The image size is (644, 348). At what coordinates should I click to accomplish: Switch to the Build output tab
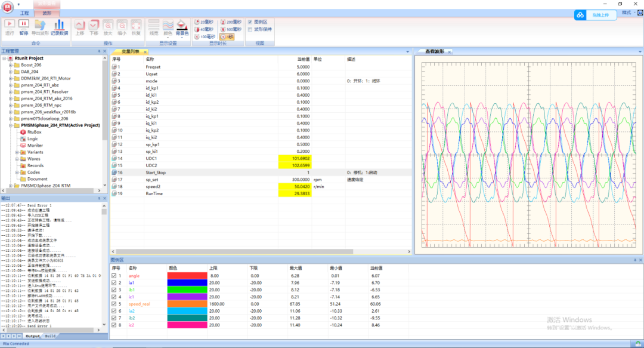pyautogui.click(x=50, y=336)
